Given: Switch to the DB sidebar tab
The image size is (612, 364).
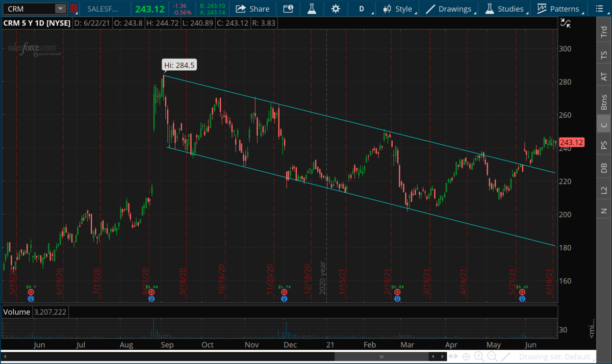Looking at the screenshot, I should (604, 168).
